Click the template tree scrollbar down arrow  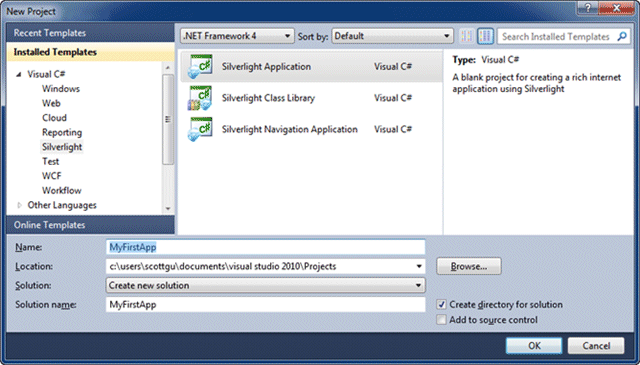tap(168, 209)
